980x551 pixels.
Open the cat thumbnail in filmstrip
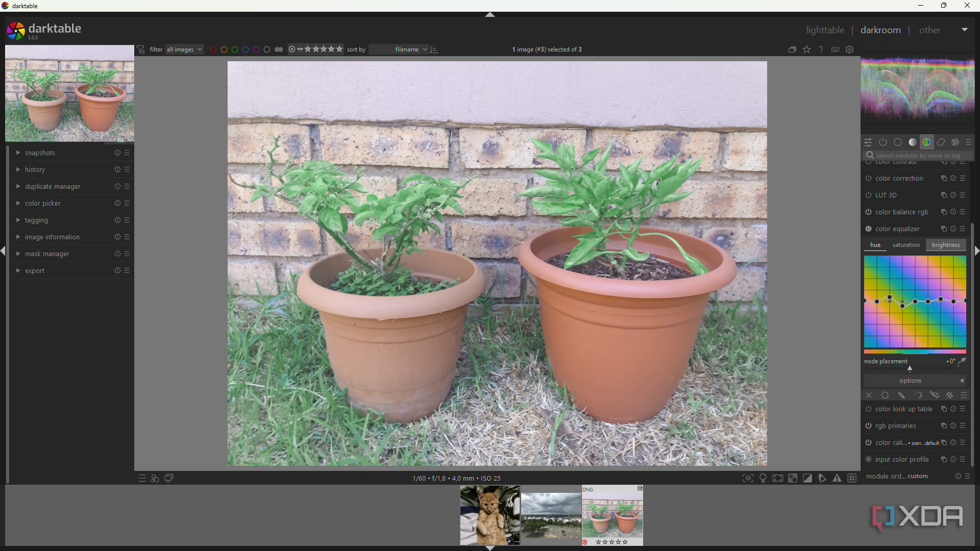490,515
